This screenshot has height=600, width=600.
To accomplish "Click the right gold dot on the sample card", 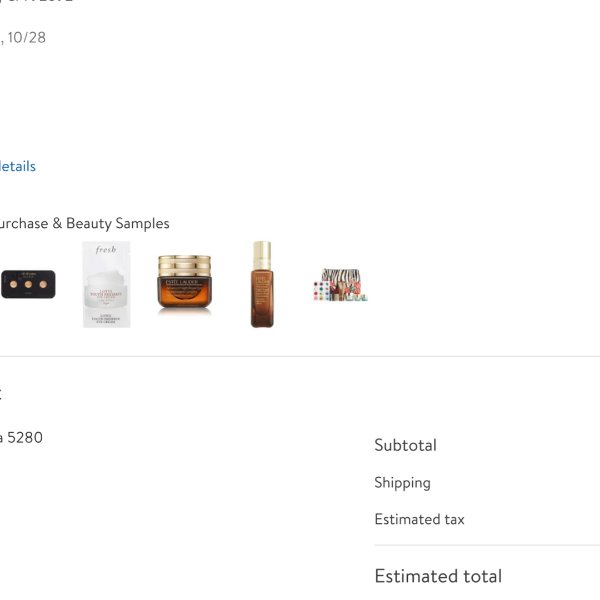I will (43, 284).
